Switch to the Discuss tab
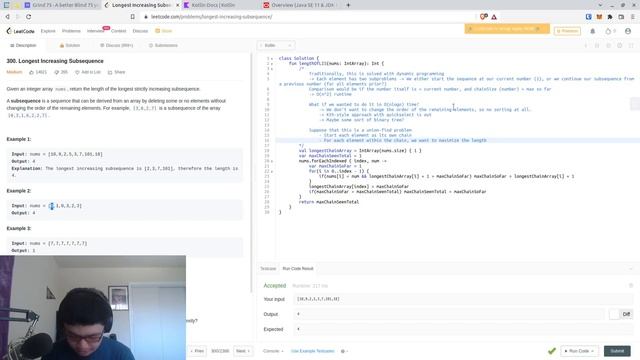This screenshot has width=640, height=360. coord(117,45)
